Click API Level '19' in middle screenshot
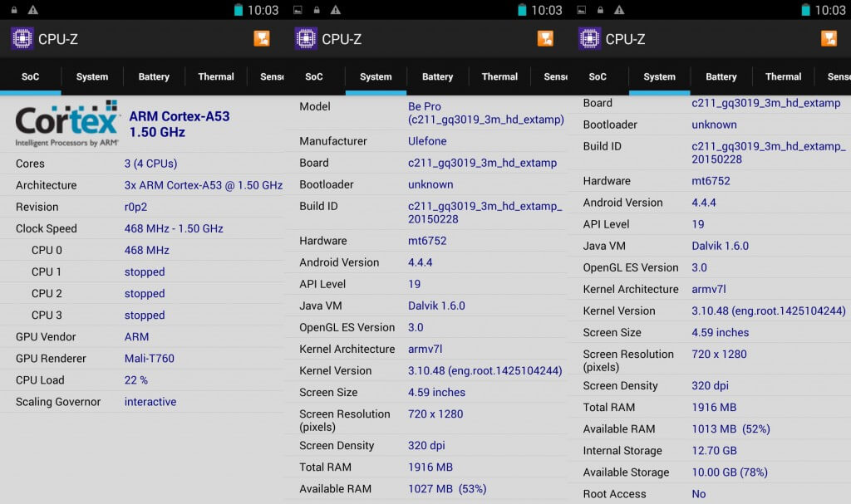Screen dimensions: 851x504 (414, 284)
